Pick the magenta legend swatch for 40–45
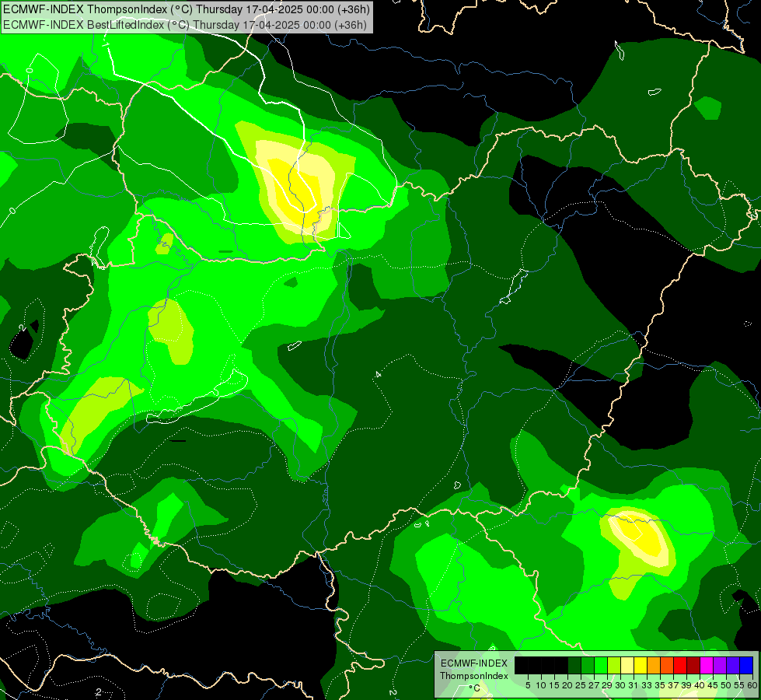The image size is (761, 700). click(x=707, y=665)
